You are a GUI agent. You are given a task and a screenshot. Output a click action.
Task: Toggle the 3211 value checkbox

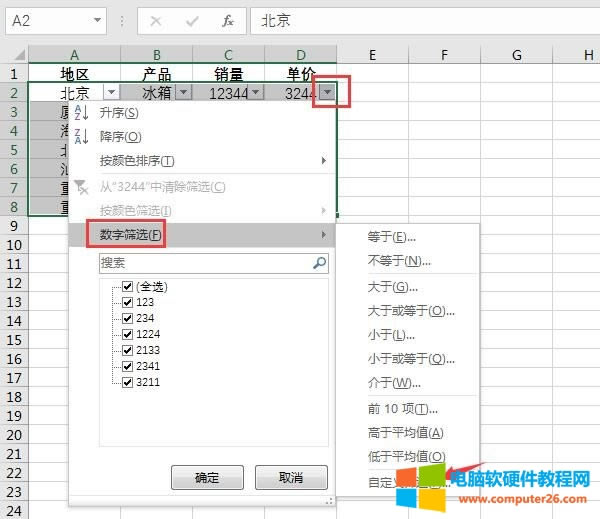pos(127,382)
